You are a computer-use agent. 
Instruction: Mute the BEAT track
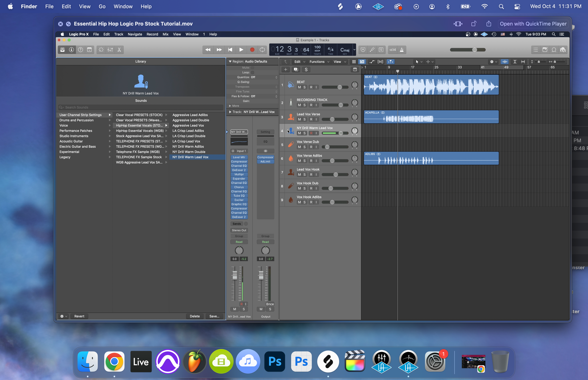click(x=299, y=87)
